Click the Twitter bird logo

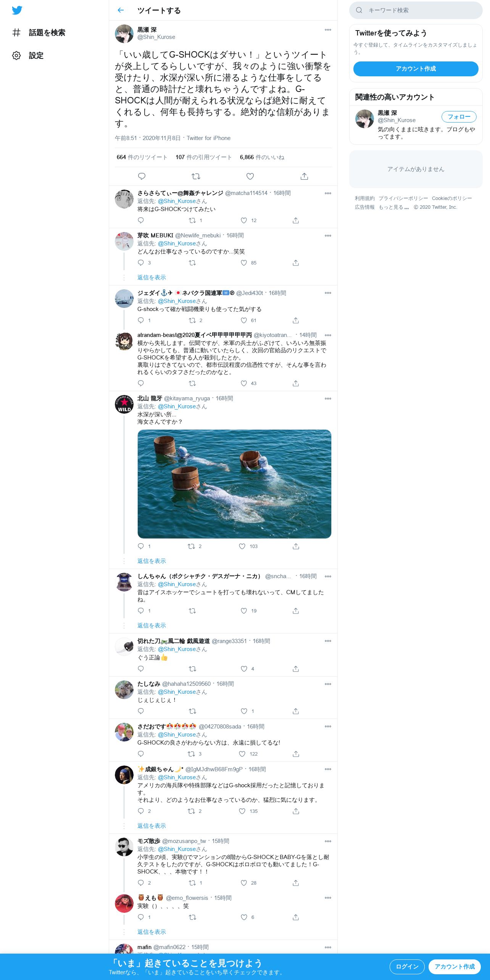[17, 10]
